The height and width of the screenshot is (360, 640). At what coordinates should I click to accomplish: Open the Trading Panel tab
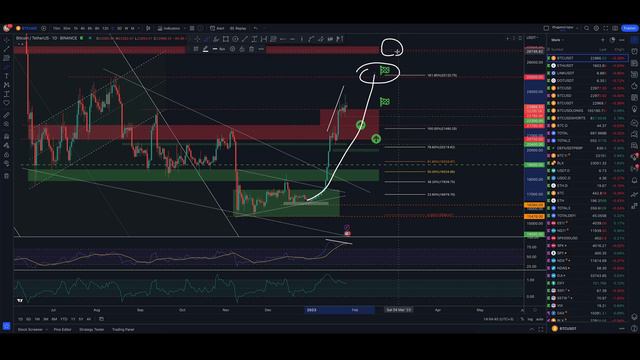point(123,329)
